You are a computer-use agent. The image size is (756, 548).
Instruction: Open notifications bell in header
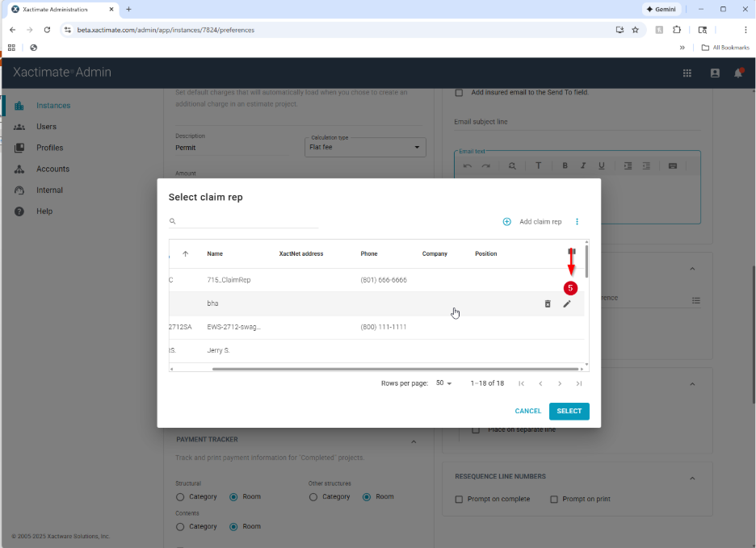pyautogui.click(x=738, y=73)
